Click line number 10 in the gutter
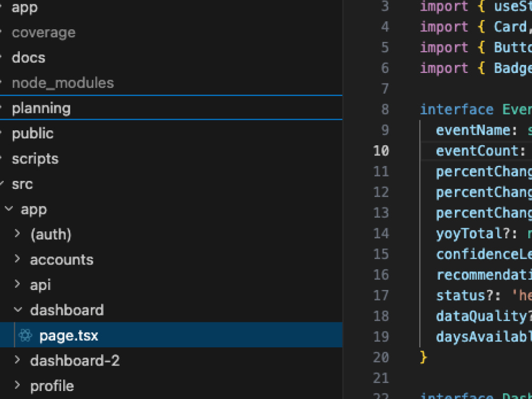This screenshot has height=399, width=532. tap(381, 151)
